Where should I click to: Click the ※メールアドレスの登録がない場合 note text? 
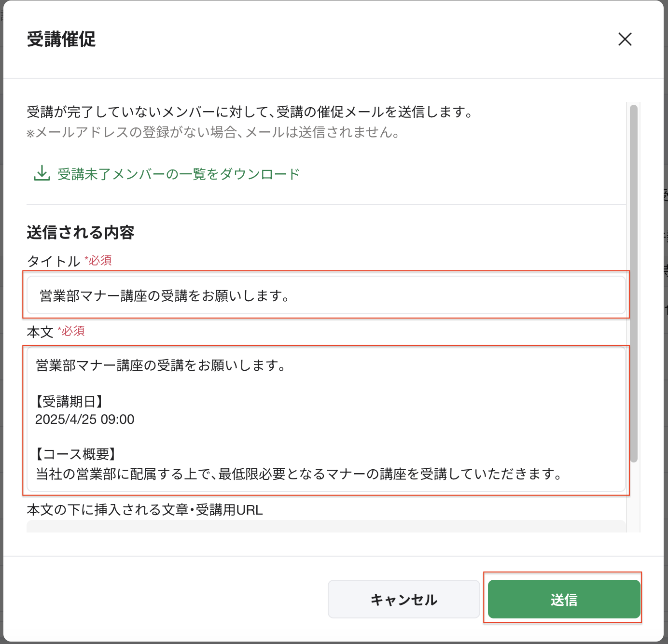(213, 132)
